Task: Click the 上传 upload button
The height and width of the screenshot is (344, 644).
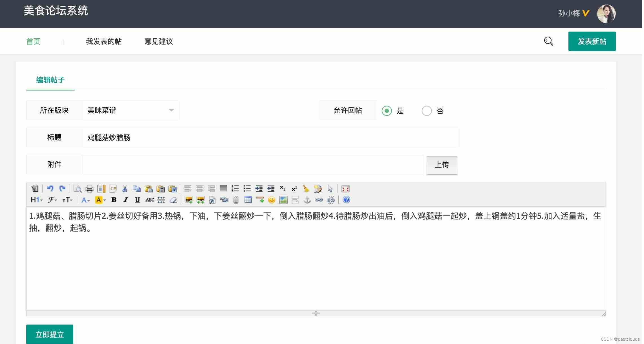Action: coord(442,165)
